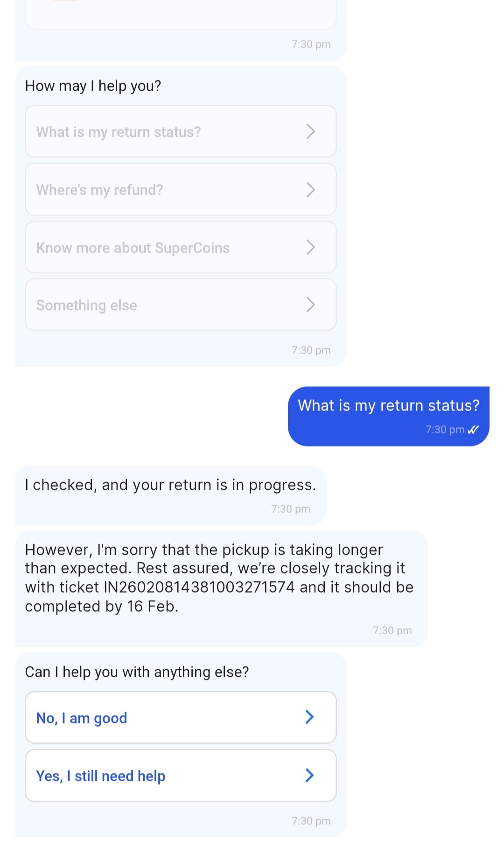
Task: Click the blue chevron on No, I am good
Action: [x=309, y=717]
